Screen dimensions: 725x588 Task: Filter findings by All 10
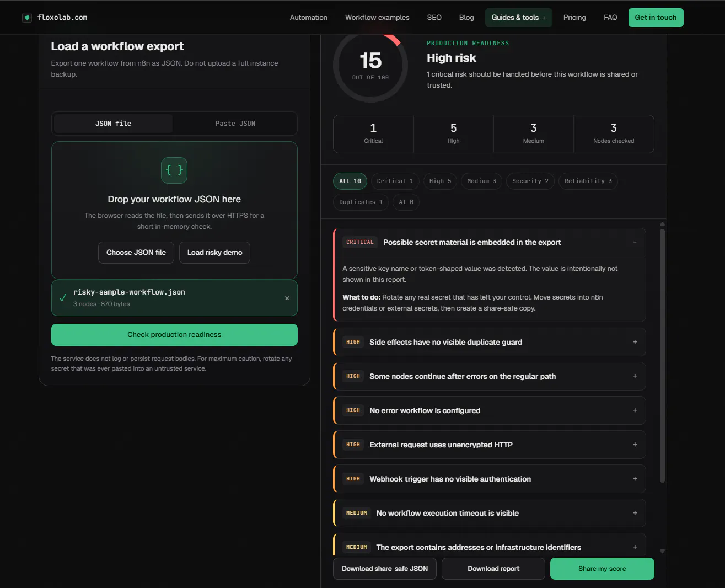point(350,181)
